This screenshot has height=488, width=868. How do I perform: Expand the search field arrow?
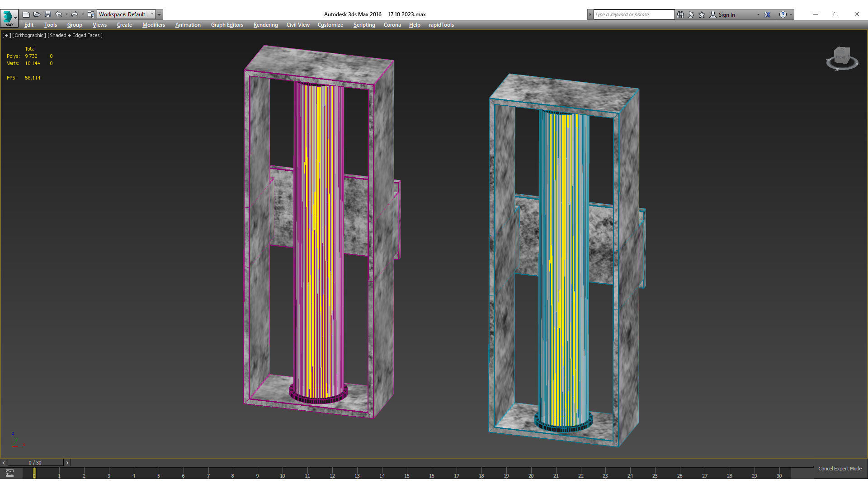tap(590, 14)
